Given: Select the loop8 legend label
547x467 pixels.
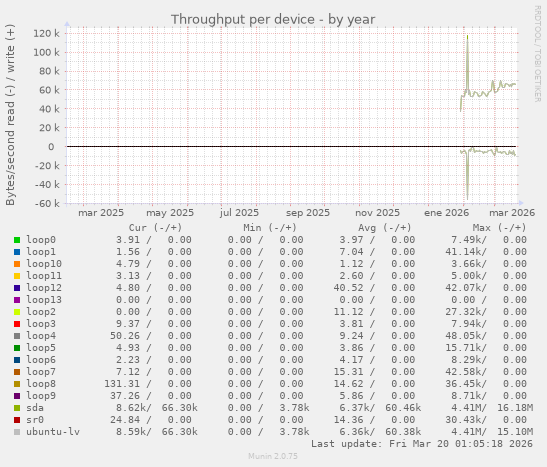Looking at the screenshot, I should coord(41,384).
